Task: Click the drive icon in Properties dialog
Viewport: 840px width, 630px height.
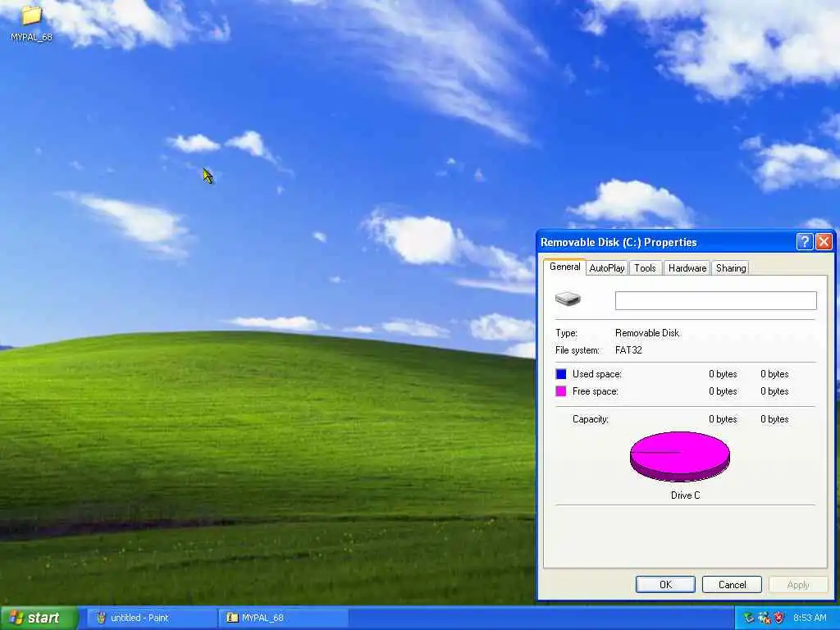Action: [x=568, y=299]
